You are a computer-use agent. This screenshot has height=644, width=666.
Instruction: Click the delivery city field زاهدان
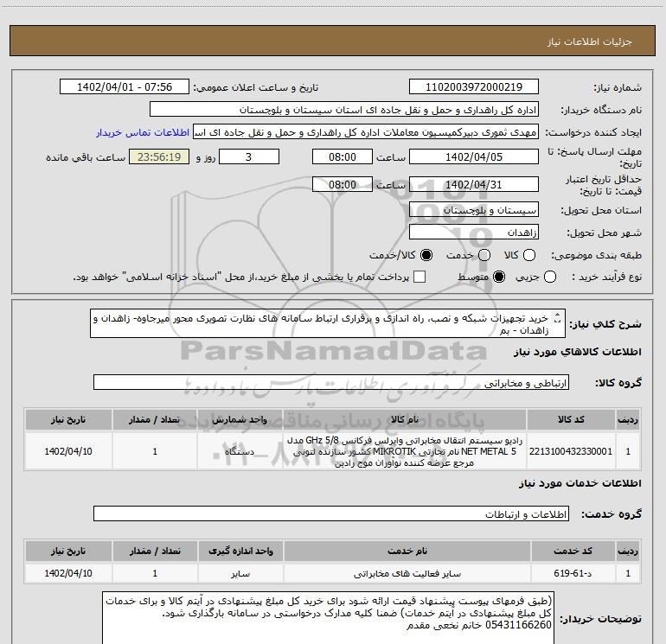tap(474, 233)
